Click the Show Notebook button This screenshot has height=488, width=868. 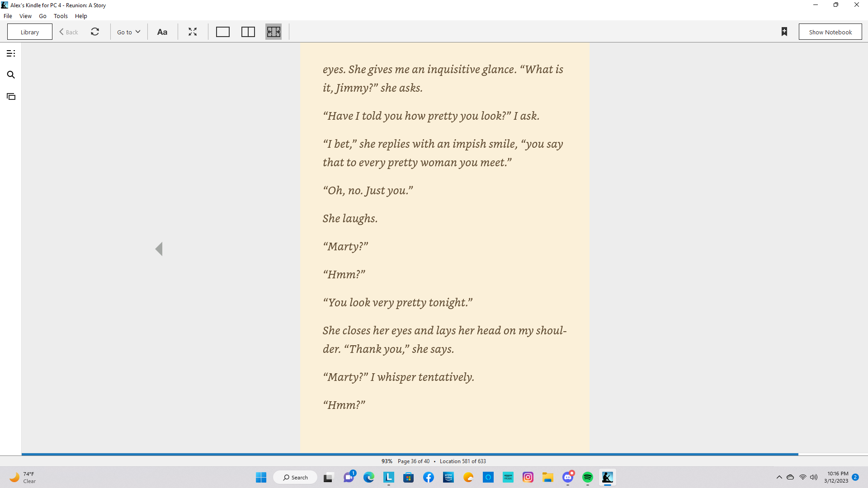tap(830, 32)
